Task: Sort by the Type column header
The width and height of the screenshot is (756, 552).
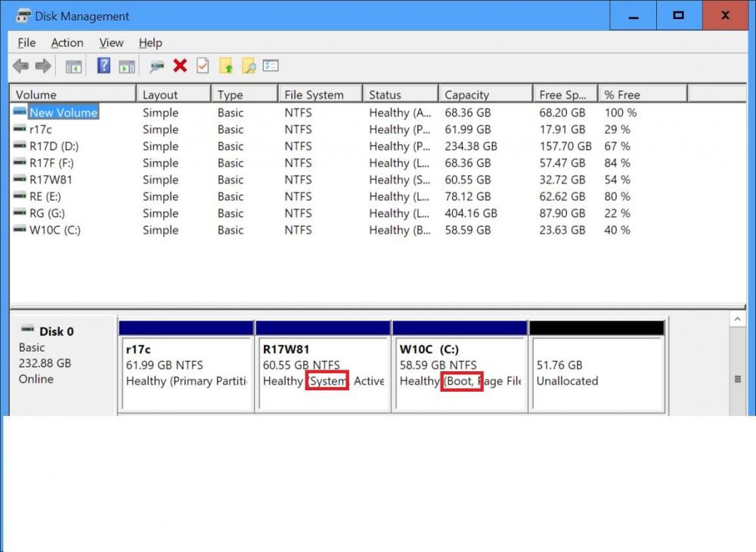Action: point(244,95)
